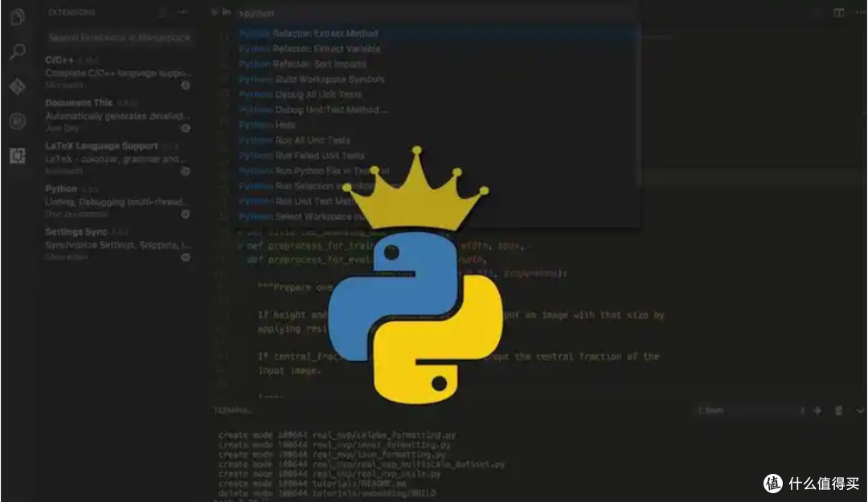This screenshot has height=502, width=868.
Task: Click the clear extensions filter icon in header
Action: click(162, 12)
